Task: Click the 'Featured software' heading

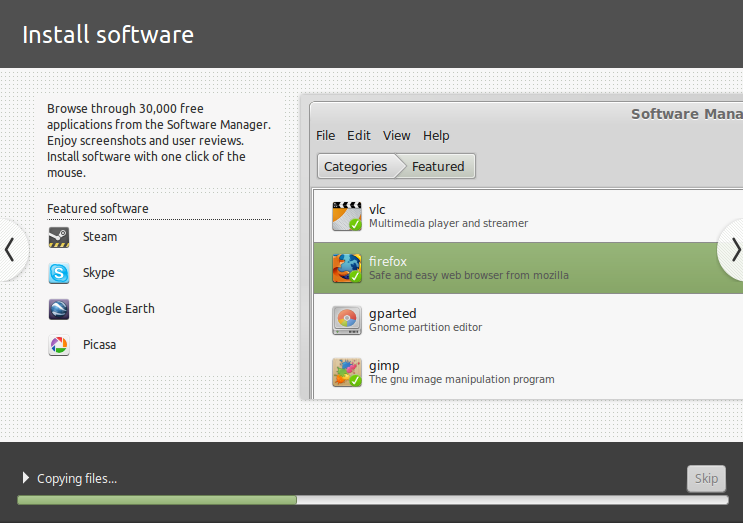Action: [x=98, y=208]
